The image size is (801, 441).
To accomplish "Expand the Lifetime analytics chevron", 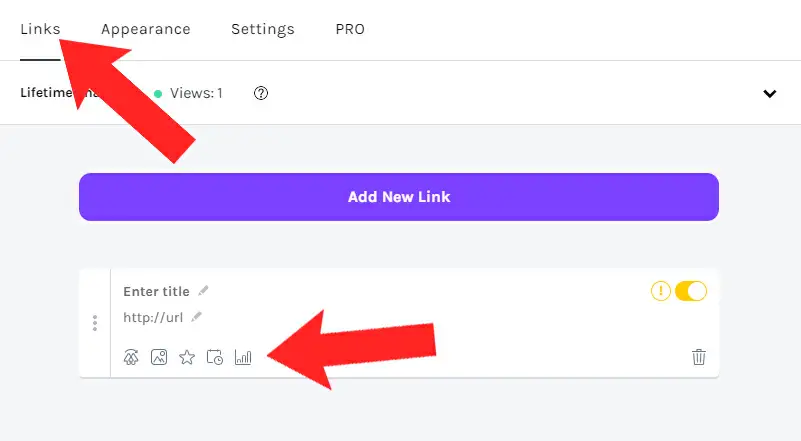I will coord(770,94).
